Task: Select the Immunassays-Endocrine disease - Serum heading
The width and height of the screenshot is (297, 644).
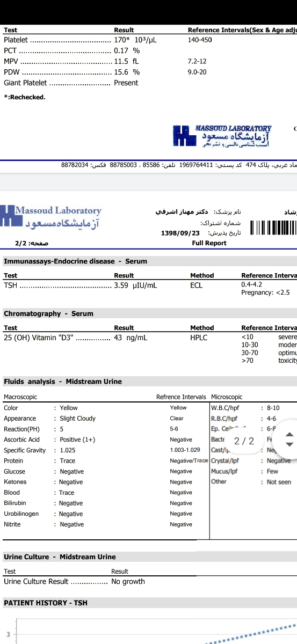Action: pos(75,261)
